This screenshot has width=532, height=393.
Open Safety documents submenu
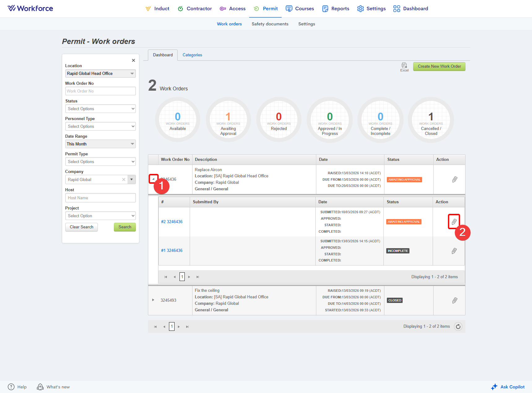coord(270,24)
